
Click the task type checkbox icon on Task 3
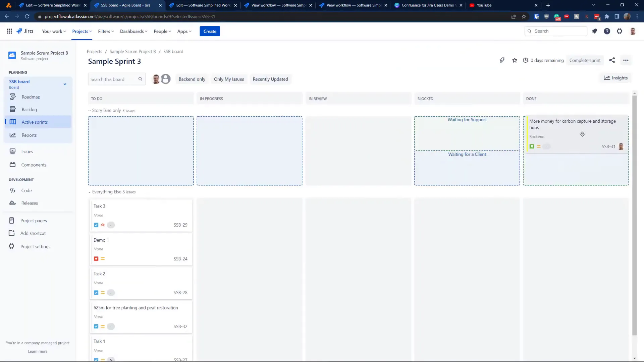96,225
